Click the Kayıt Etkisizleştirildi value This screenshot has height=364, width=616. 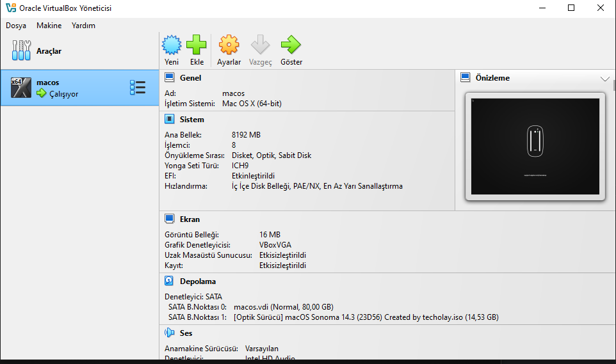pyautogui.click(x=282, y=265)
